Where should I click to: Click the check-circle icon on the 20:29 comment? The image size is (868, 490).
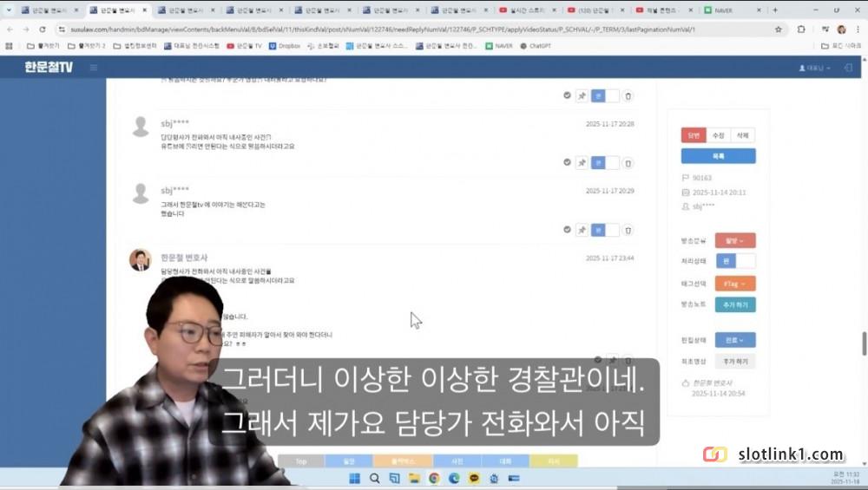[x=567, y=229]
